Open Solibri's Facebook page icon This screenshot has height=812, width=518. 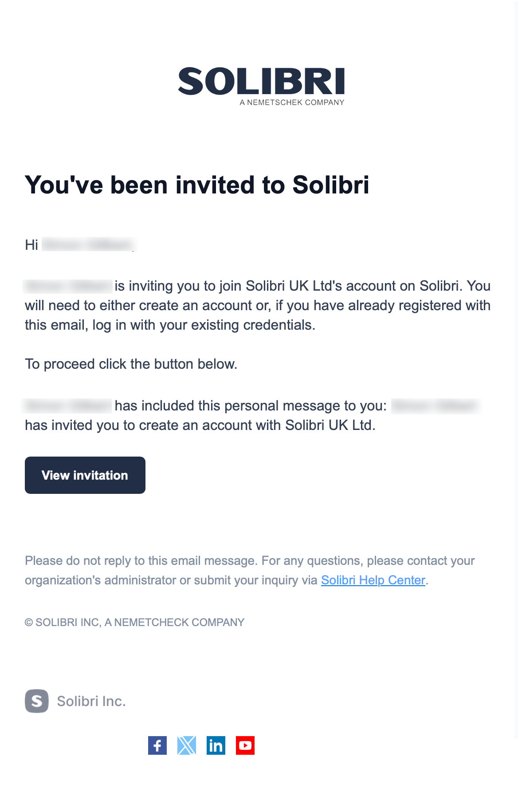tap(157, 746)
